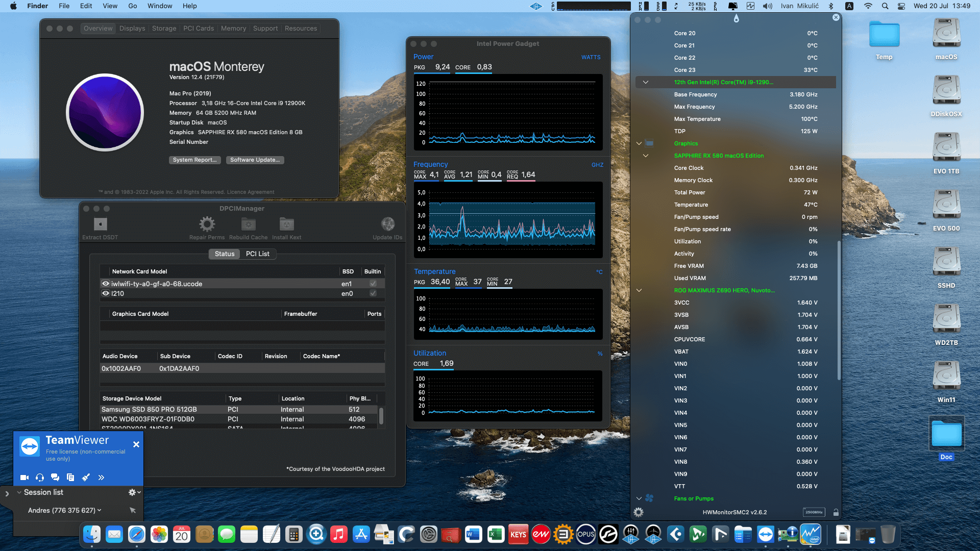Image resolution: width=980 pixels, height=551 pixels.
Task: Open the Licence Agreement link
Action: (251, 192)
